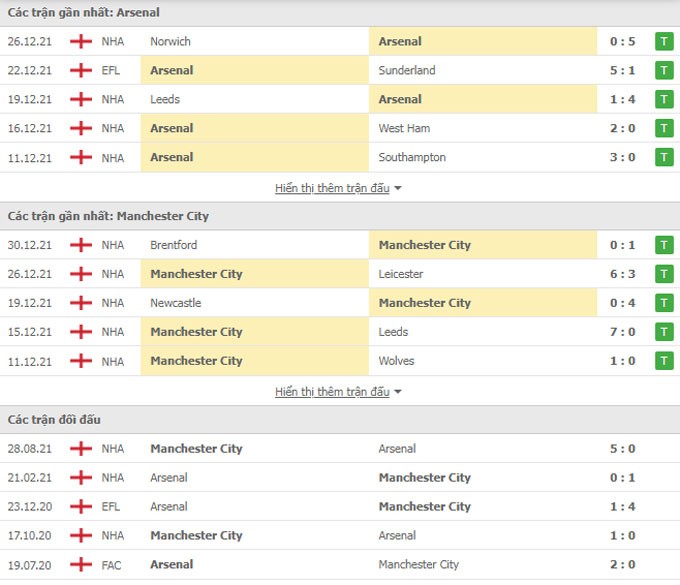Click the green T badge for Manchester City vs Leeds
The height and width of the screenshot is (585, 680).
pyautogui.click(x=664, y=332)
